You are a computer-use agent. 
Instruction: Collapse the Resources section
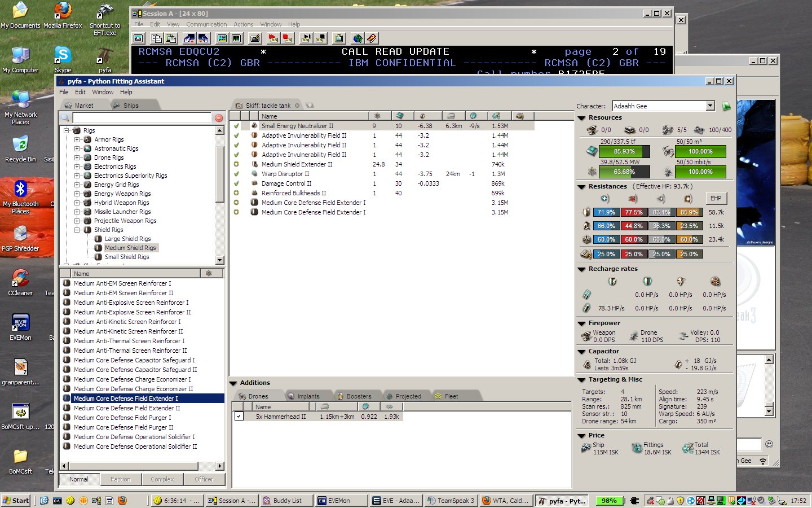[581, 118]
